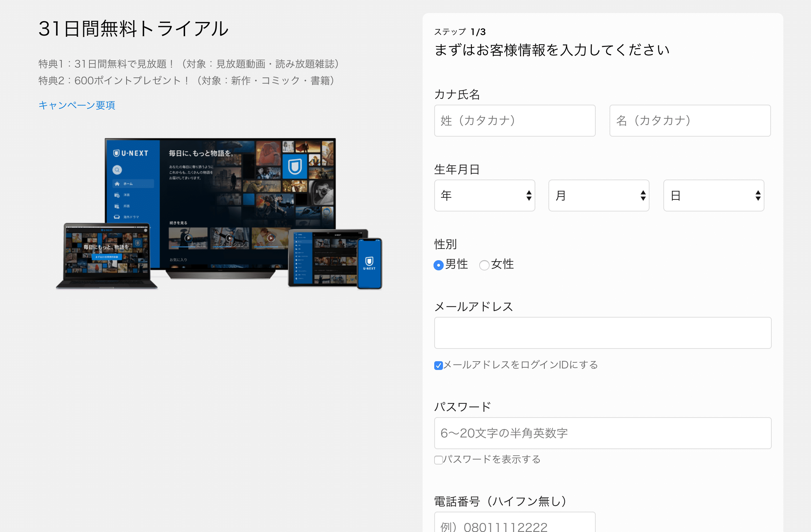Click the 名（カタカナ）input field
The width and height of the screenshot is (811, 532).
(x=690, y=121)
